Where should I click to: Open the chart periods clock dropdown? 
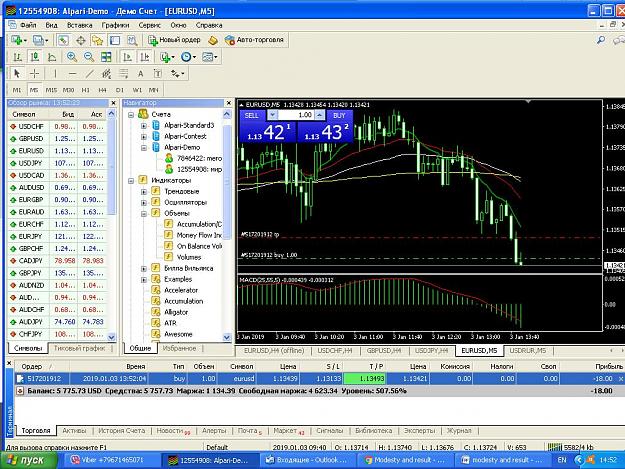click(188, 57)
